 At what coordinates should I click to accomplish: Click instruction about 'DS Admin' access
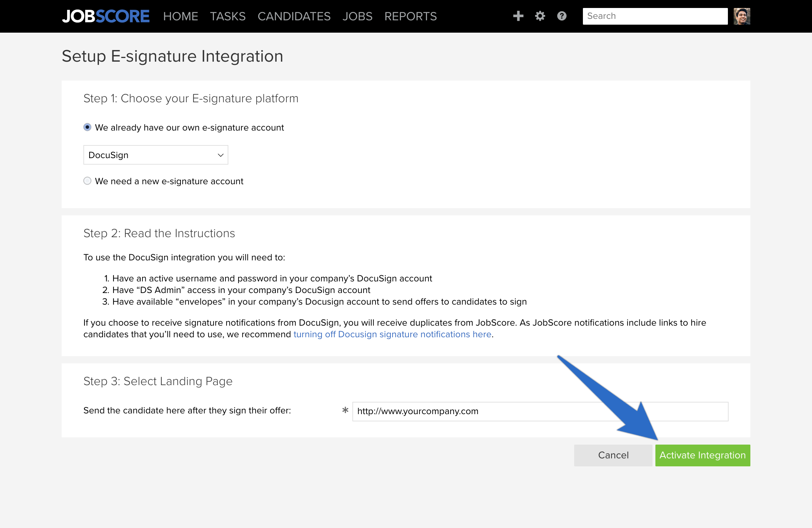coord(241,290)
